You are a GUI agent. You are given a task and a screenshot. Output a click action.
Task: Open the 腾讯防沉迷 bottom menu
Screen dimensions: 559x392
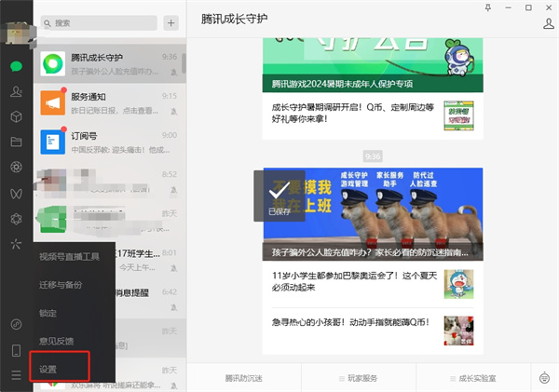click(x=244, y=378)
